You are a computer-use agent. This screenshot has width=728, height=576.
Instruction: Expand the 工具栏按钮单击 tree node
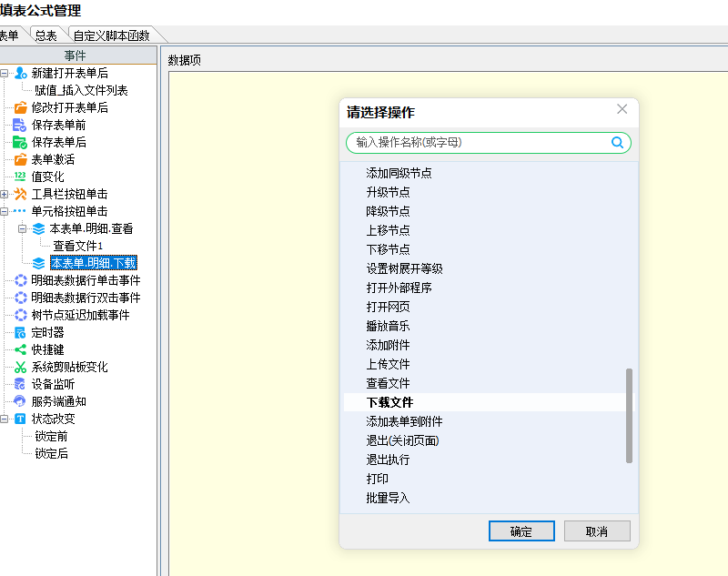point(5,194)
